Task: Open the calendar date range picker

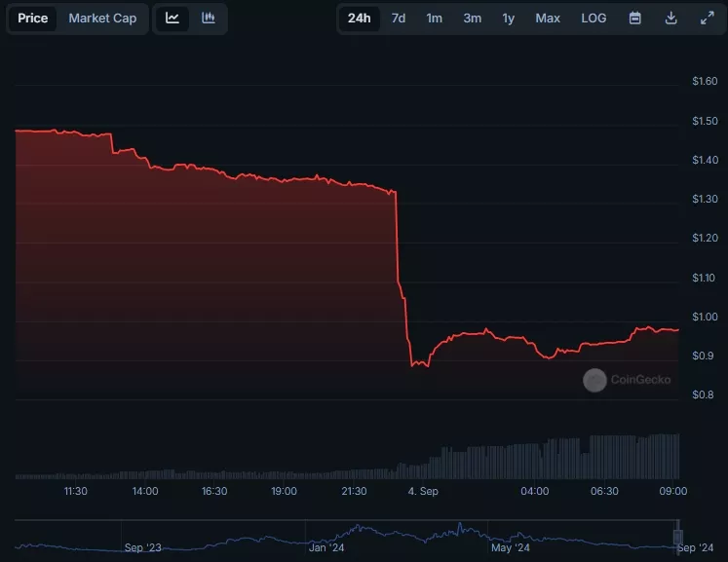Action: click(635, 19)
